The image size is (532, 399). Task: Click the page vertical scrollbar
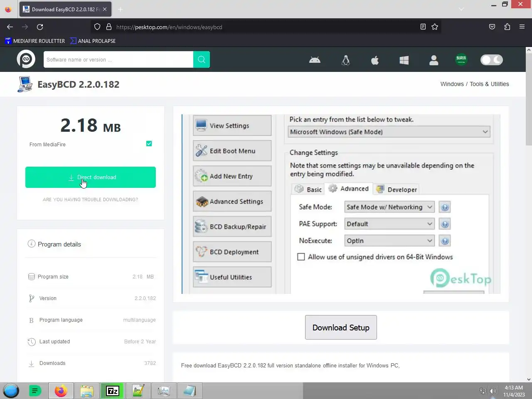(x=529, y=98)
